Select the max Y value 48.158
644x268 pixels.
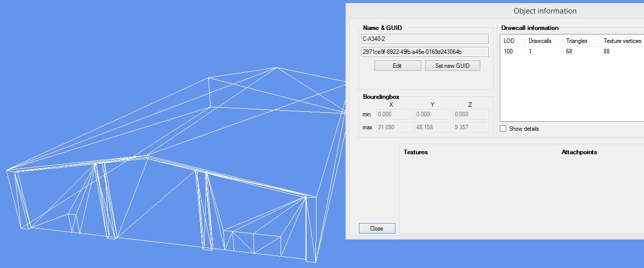click(x=432, y=127)
